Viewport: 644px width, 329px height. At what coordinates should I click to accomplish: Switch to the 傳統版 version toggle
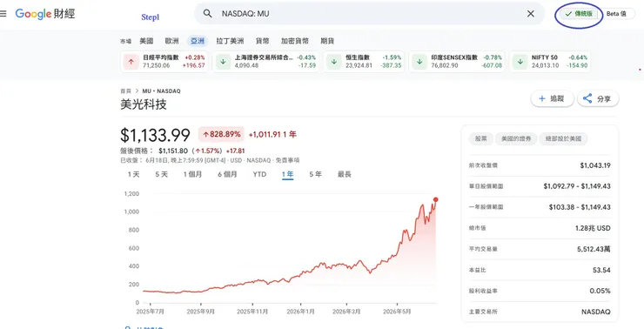tap(579, 14)
